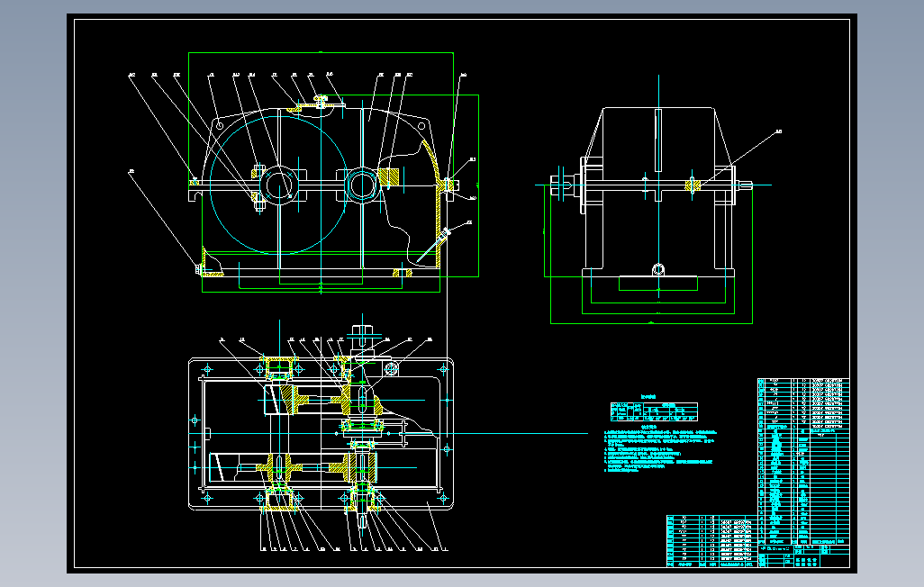Select the round plug circle in the plan view

391,369
